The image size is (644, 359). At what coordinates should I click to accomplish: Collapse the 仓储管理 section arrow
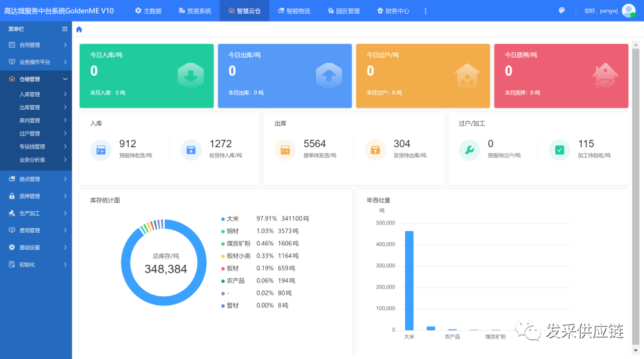click(65, 79)
